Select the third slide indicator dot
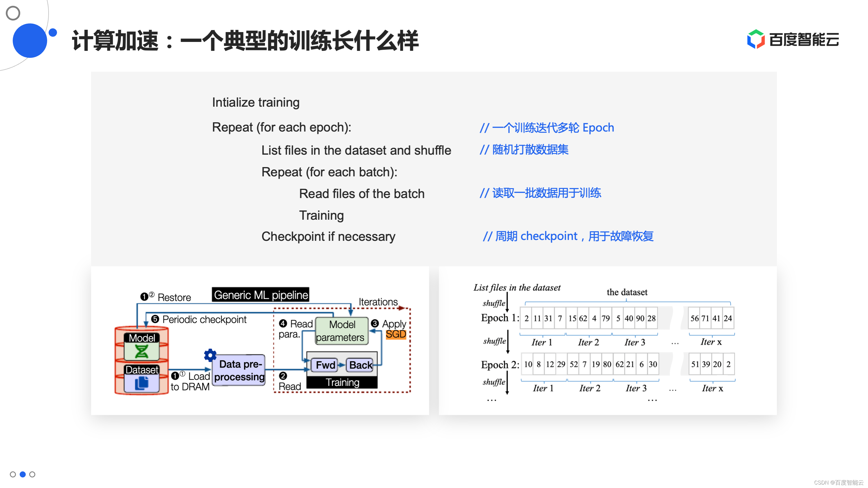 [32, 474]
